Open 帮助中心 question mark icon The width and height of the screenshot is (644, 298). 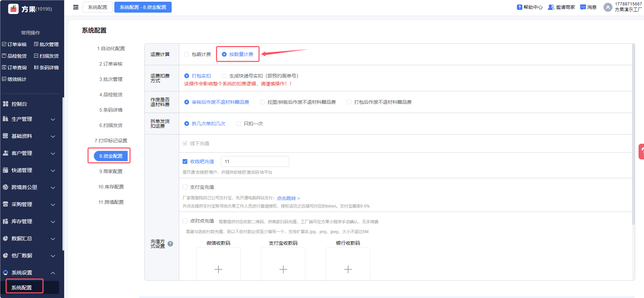coord(519,7)
